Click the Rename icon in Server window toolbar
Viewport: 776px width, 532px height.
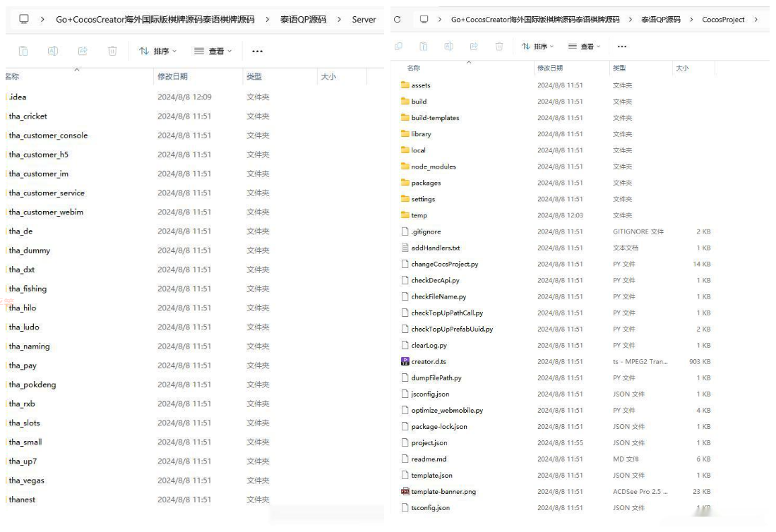(53, 51)
